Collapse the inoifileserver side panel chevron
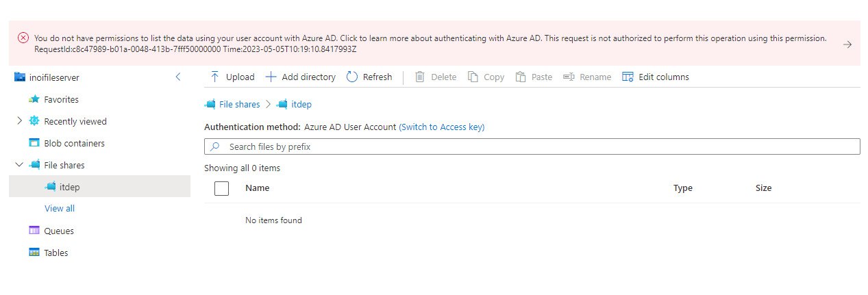The image size is (868, 295). point(178,77)
